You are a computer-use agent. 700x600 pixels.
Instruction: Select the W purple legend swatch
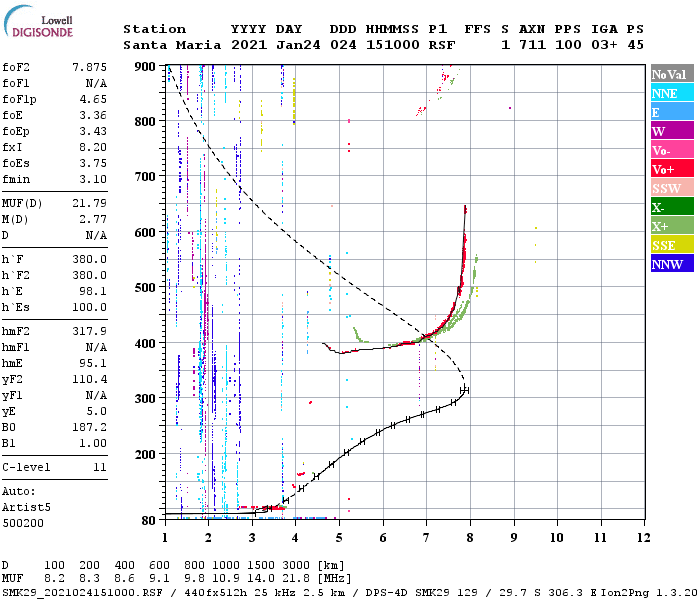pos(672,131)
